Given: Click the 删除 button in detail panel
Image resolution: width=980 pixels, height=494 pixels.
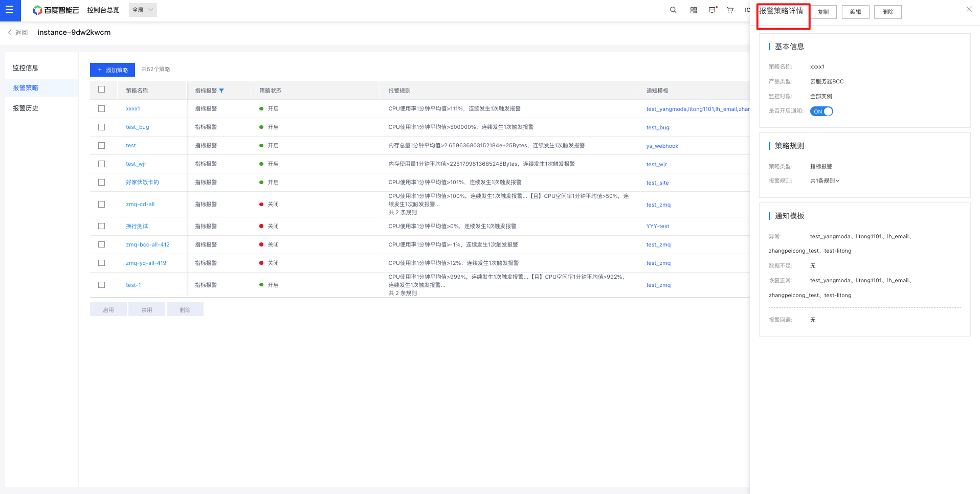Looking at the screenshot, I should 888,12.
